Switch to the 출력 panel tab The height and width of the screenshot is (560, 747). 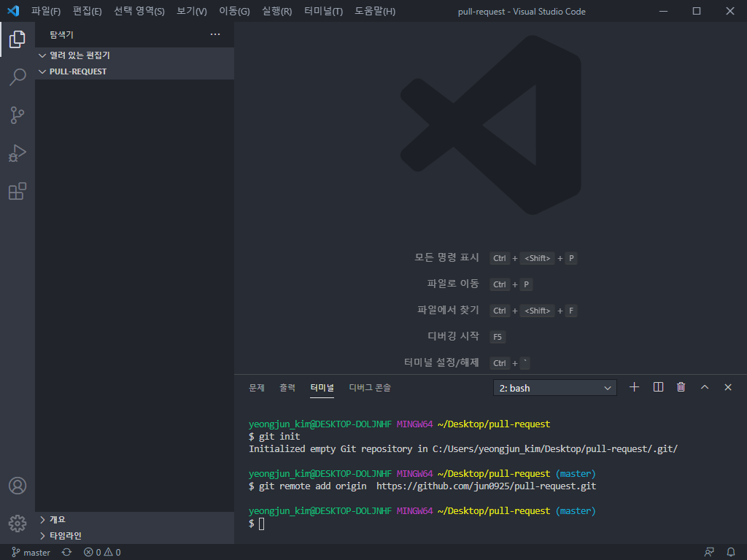pos(287,388)
